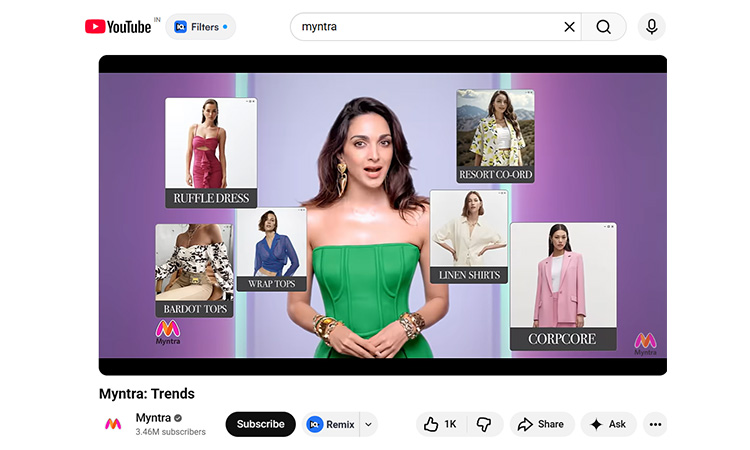
Task: Click the Resort Co-ord card in video
Action: click(495, 136)
